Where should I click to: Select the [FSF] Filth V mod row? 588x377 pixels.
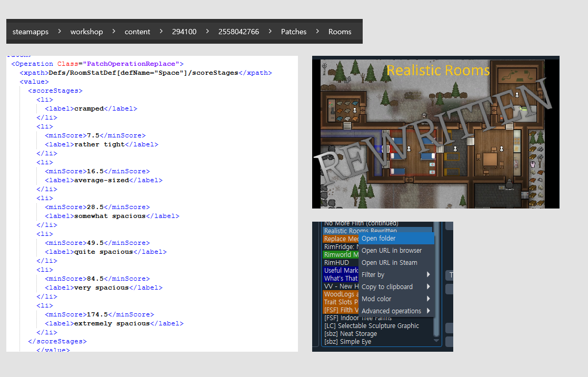[x=341, y=310]
